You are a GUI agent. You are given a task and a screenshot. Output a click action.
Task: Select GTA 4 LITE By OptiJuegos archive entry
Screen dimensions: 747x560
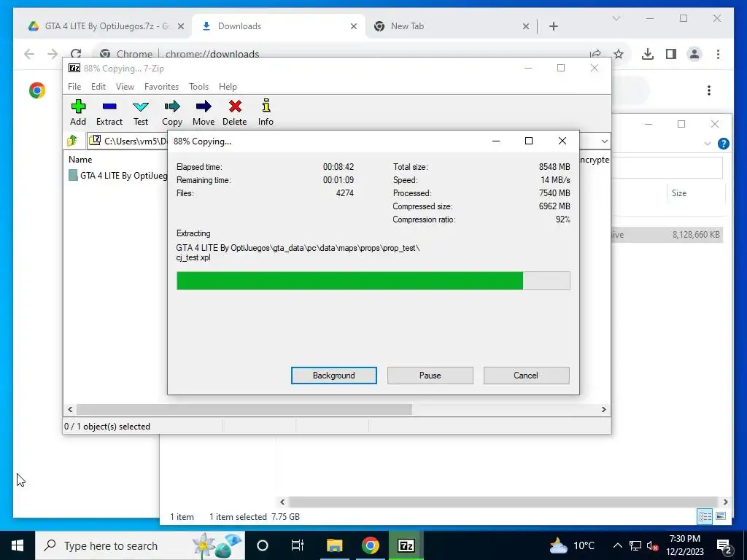point(118,175)
